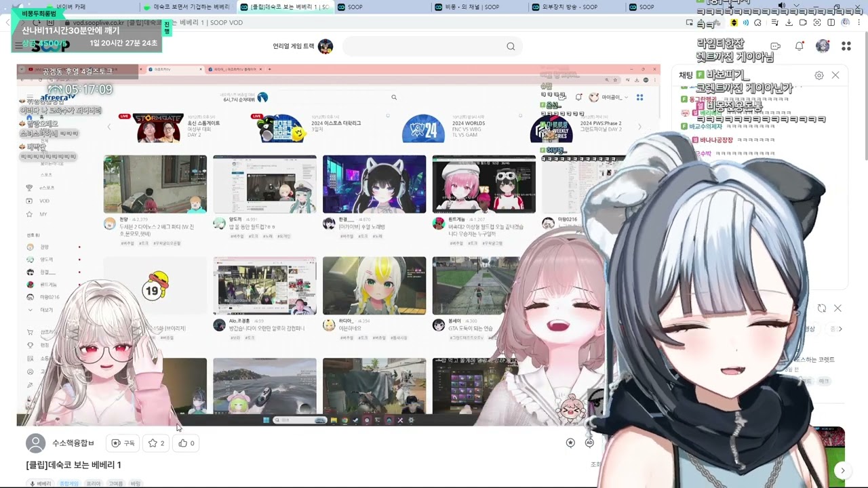This screenshot has height=488, width=868.
Task: Open the SOOP hamburger menu
Action: click(18, 46)
